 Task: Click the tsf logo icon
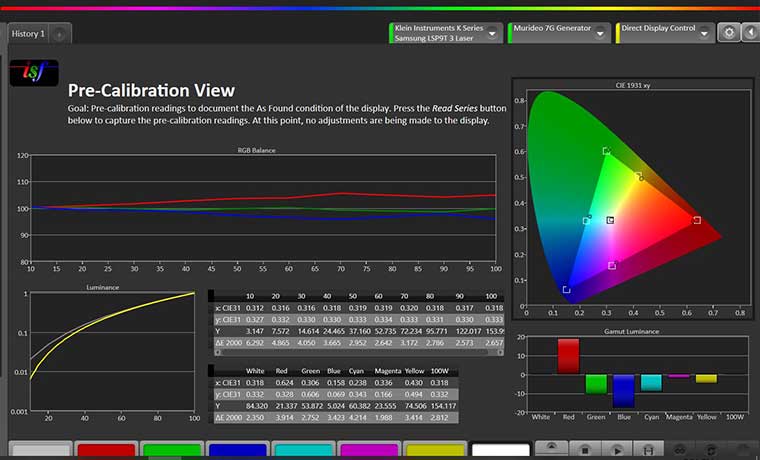point(34,71)
